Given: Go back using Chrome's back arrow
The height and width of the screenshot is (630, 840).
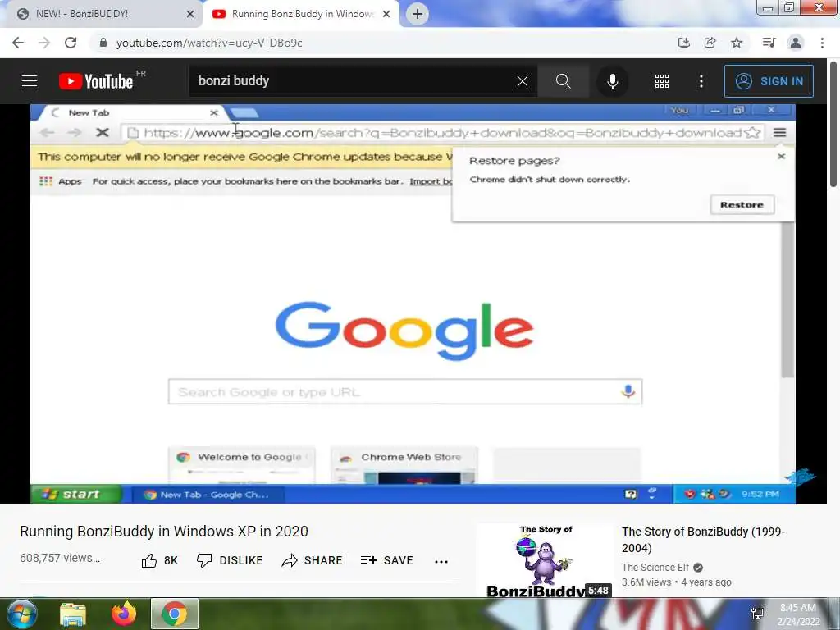Looking at the screenshot, I should pyautogui.click(x=18, y=43).
